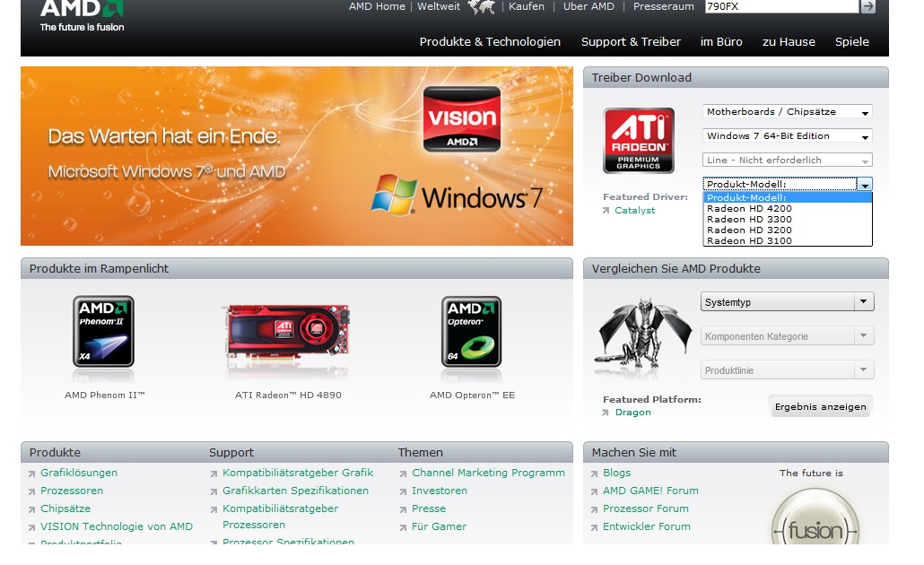Select Radeon HD 3200 from the list
This screenshot has height=565, width=924.
pyautogui.click(x=788, y=230)
